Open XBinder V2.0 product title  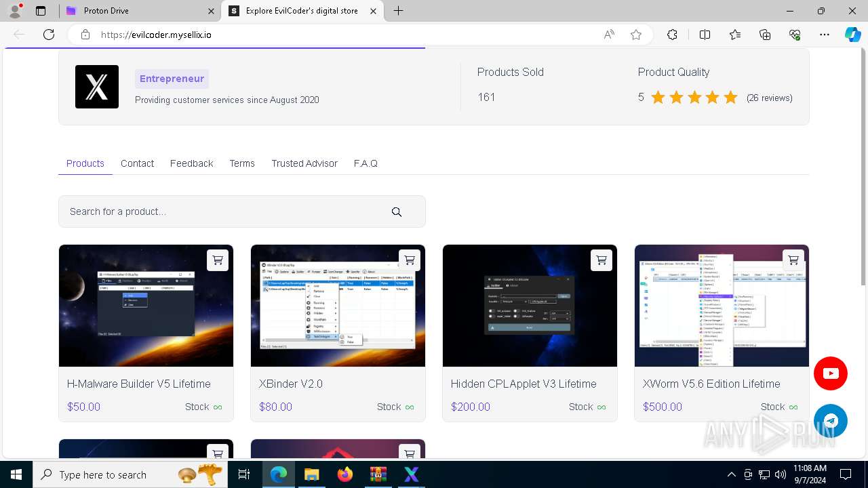[290, 384]
